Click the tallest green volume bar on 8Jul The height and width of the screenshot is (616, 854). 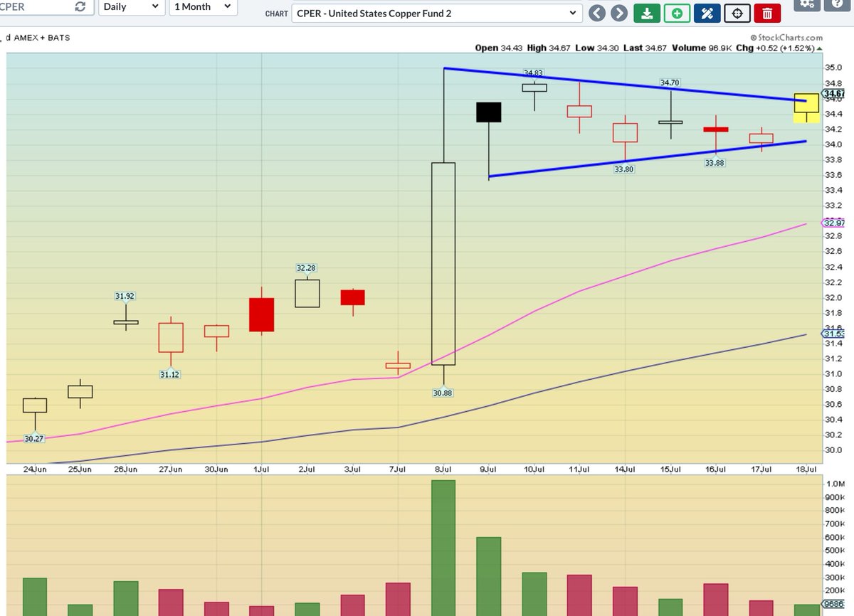(x=443, y=548)
